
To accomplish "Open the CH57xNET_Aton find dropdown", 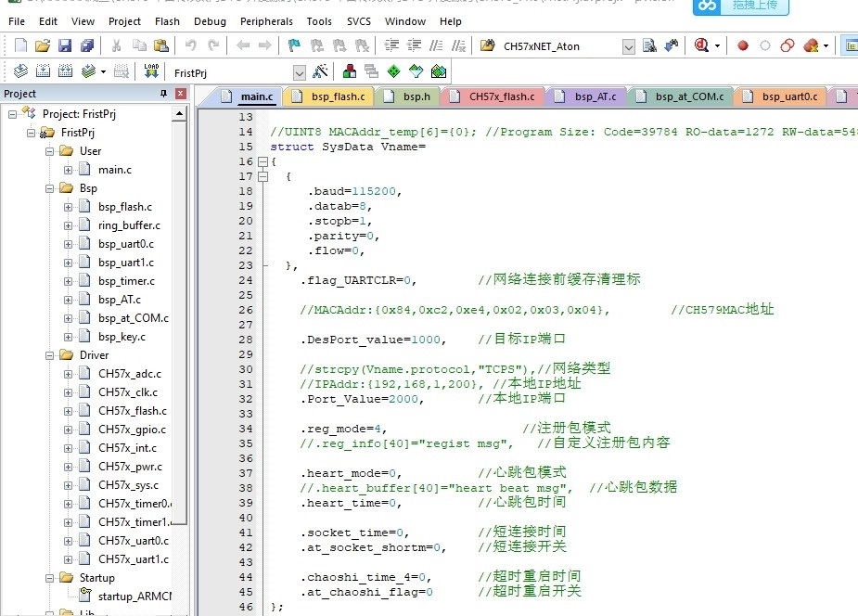I will coord(628,46).
